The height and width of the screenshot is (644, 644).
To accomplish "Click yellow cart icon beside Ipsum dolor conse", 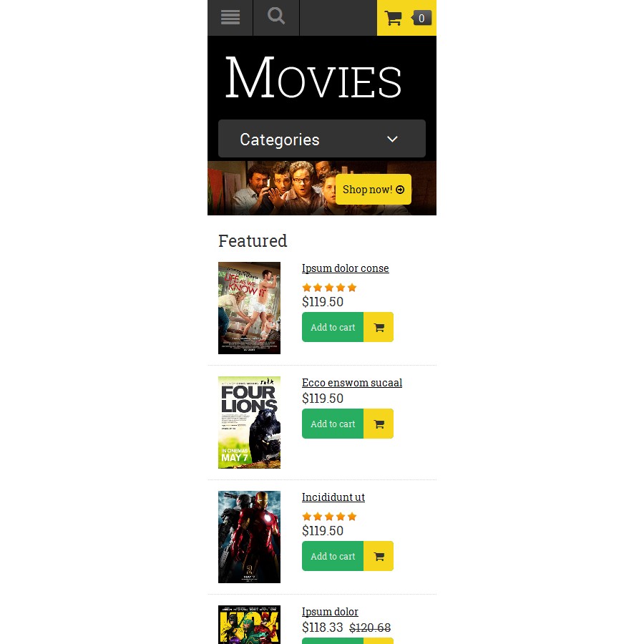I will click(379, 327).
